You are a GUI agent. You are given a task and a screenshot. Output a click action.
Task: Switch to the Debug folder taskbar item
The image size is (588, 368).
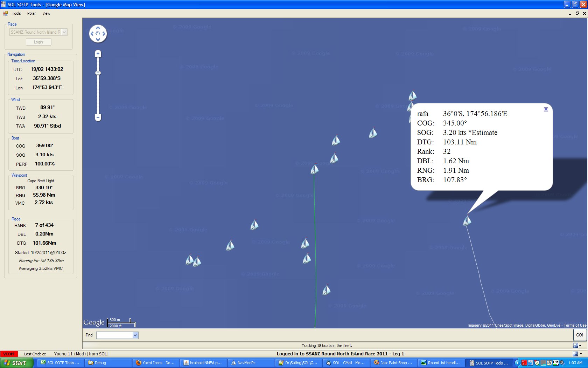pyautogui.click(x=108, y=363)
